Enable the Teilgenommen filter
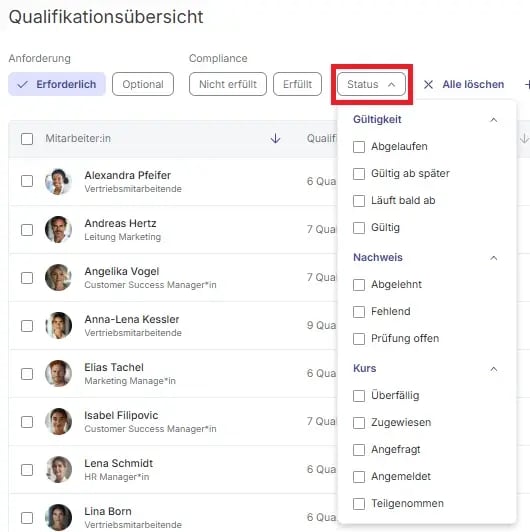The image size is (530, 532). coord(359,504)
